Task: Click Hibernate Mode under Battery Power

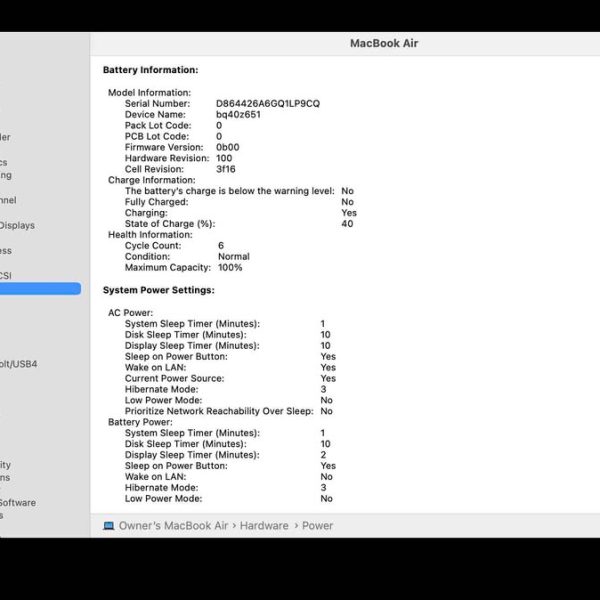Action: coord(161,488)
